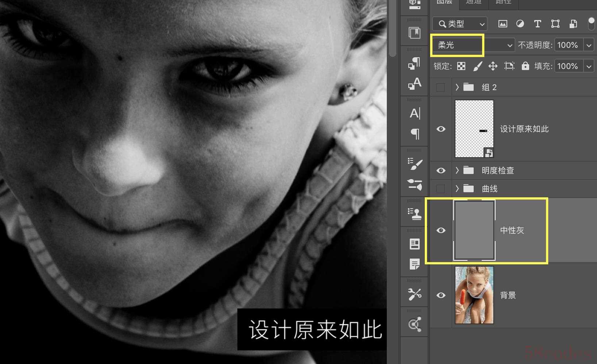Viewport: 597px width, 364px height.
Task: Hide the 设计原来如此 layer
Action: 441,129
